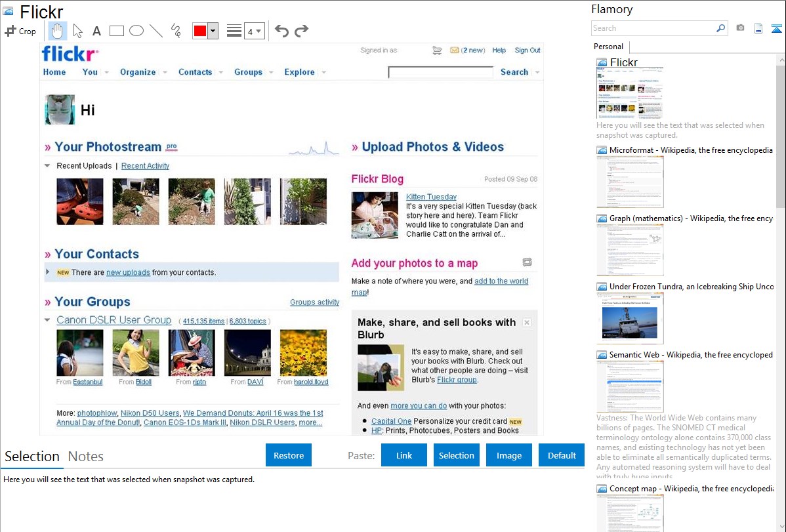Expand the You menu arrow

click(107, 72)
